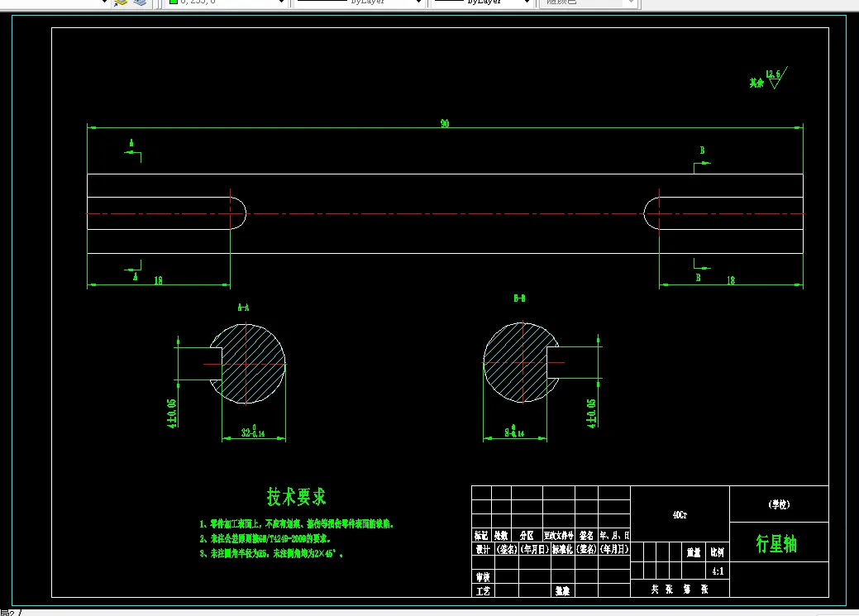
Task: Select the 技术要求 heading text
Action: (296, 497)
